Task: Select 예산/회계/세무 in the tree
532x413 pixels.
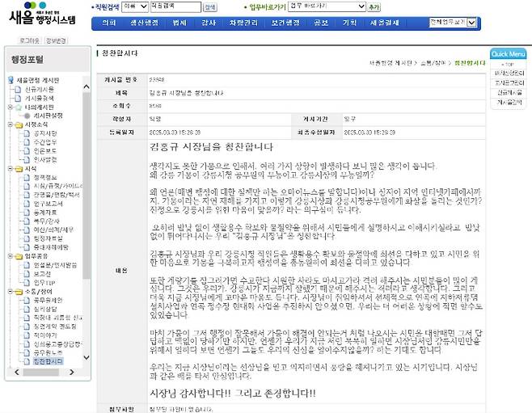Action: point(53,230)
